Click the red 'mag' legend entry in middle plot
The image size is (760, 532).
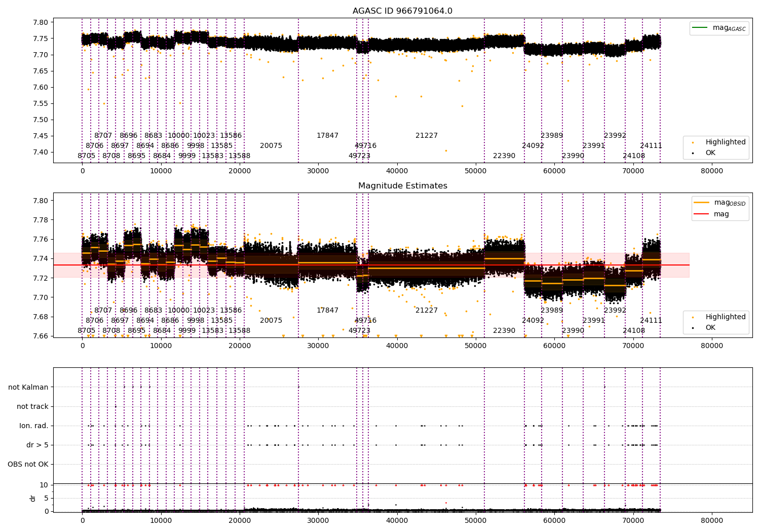tap(712, 214)
